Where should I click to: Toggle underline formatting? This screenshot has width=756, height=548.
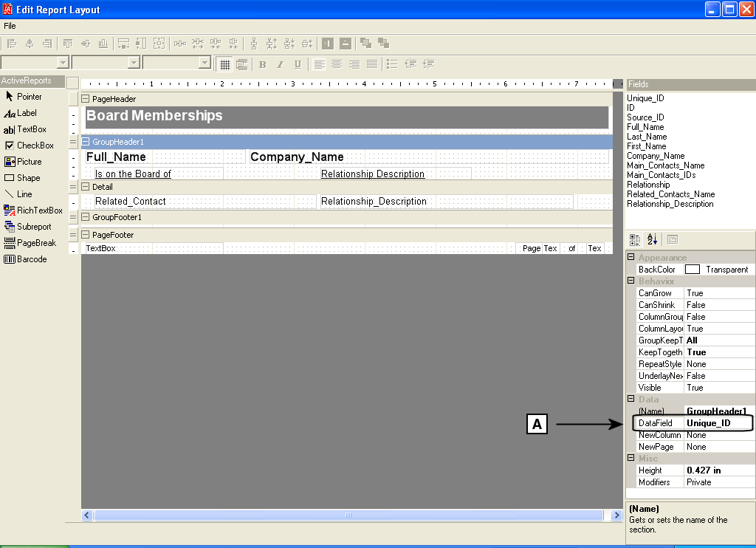pos(298,64)
